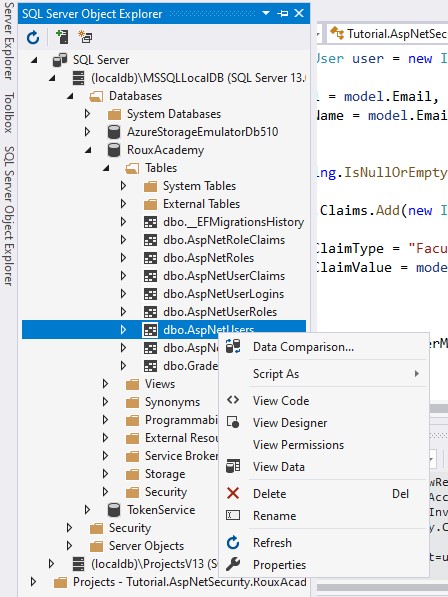Screen dimensions: 448x597
Task: Click the Refresh icon in Object Explorer toolbar
Action: [x=33, y=37]
